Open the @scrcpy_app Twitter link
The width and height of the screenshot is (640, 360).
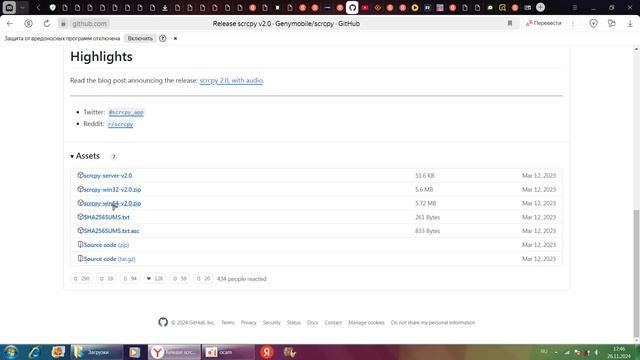point(126,112)
